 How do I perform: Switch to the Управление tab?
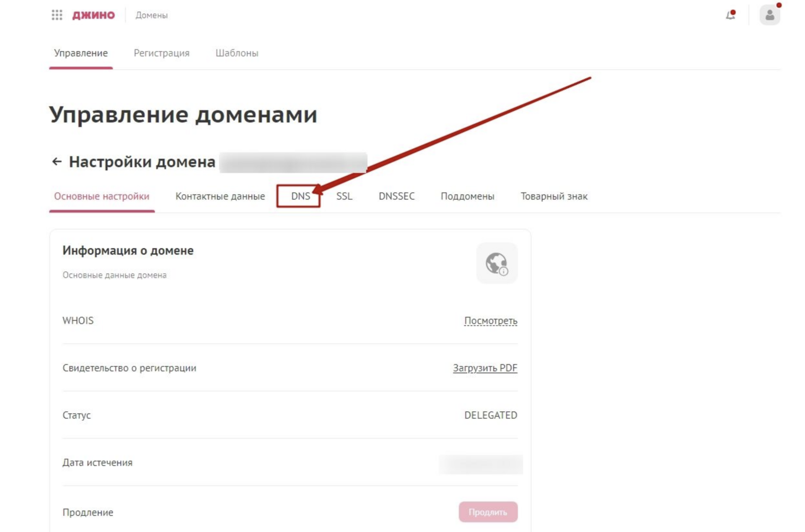tap(80, 53)
